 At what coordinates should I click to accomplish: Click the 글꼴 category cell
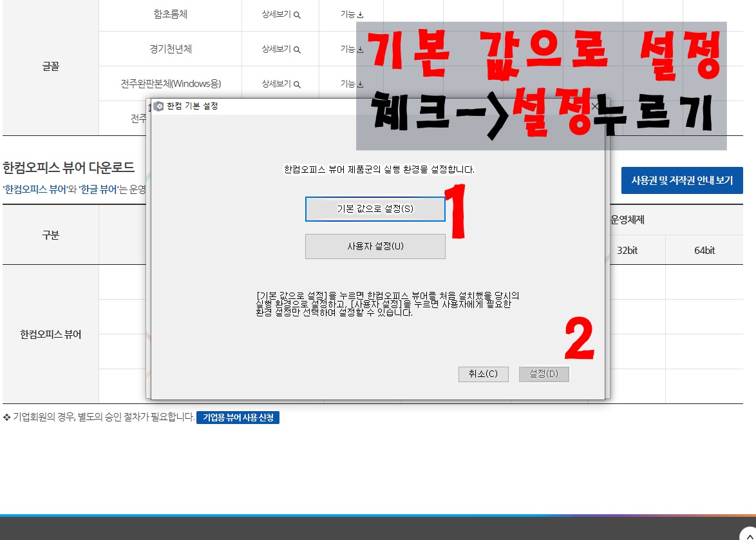51,66
